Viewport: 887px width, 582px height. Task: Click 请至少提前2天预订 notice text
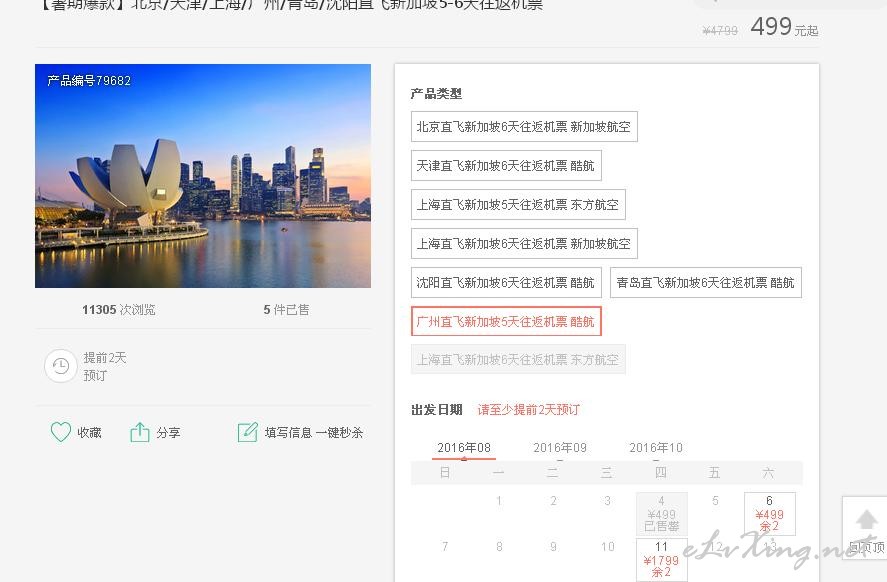click(528, 409)
